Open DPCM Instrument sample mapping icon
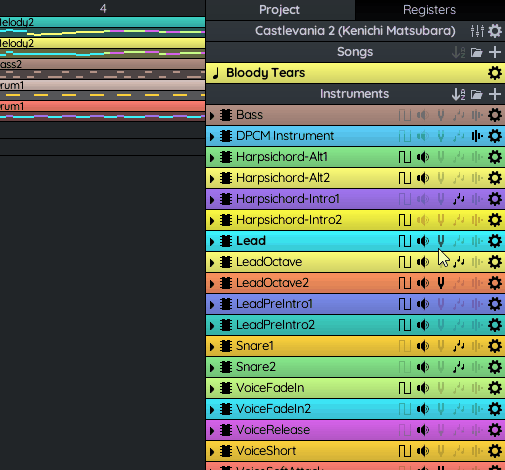Viewport: 505px width, 470px height. [x=477, y=136]
